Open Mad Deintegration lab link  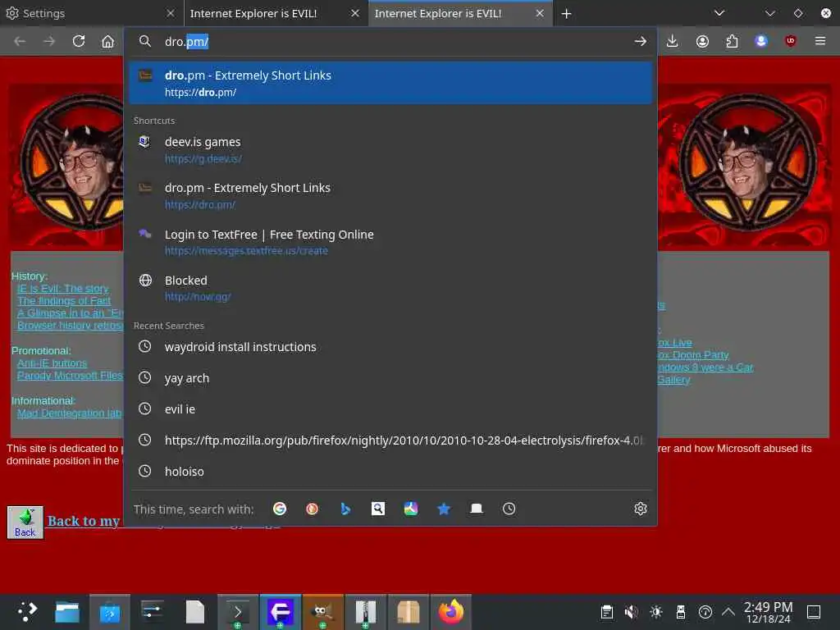[x=71, y=413]
